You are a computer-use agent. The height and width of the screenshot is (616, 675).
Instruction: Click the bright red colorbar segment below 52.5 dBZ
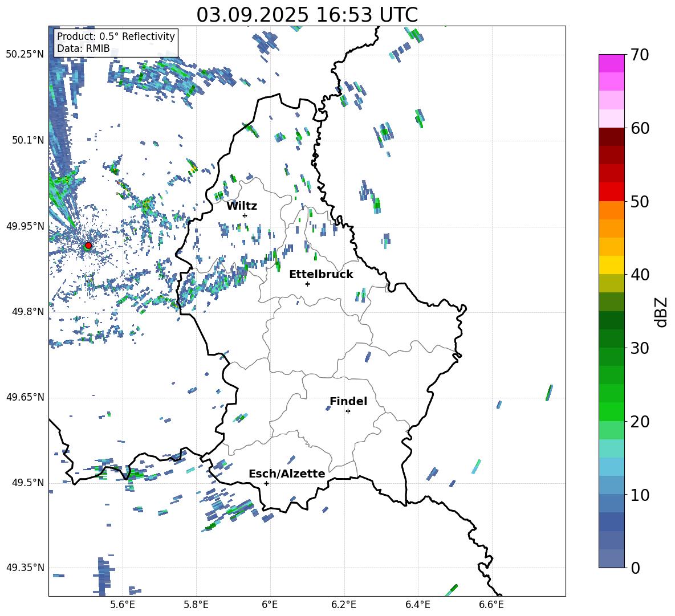(611, 192)
